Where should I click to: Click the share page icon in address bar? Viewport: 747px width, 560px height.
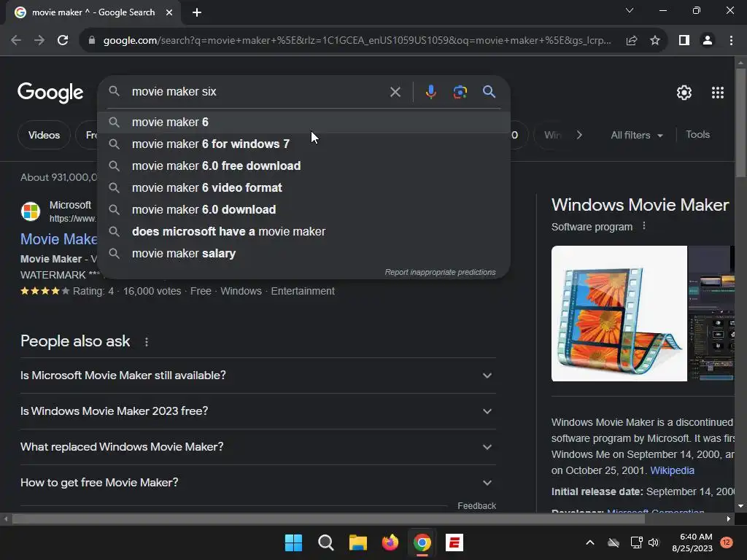click(632, 41)
